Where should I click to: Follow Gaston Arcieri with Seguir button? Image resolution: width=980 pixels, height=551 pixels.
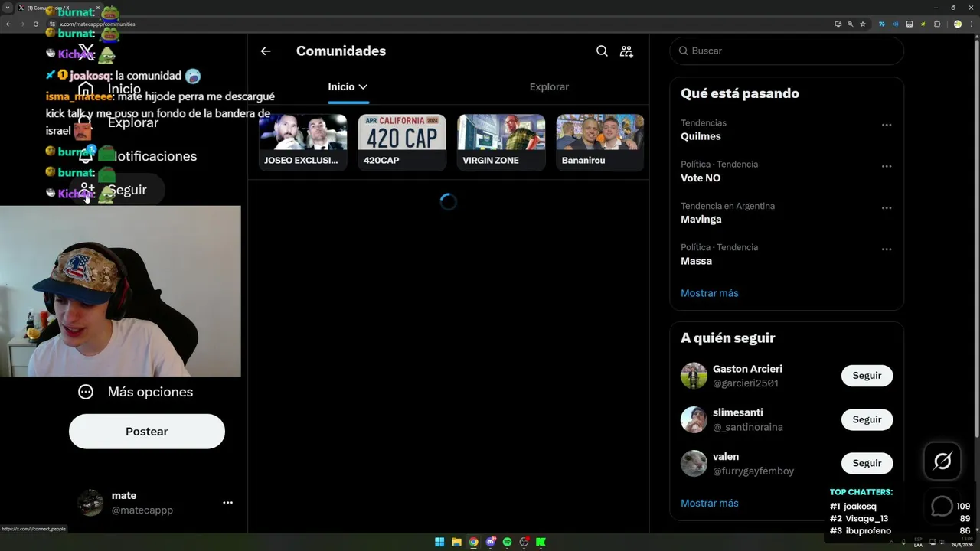(867, 376)
